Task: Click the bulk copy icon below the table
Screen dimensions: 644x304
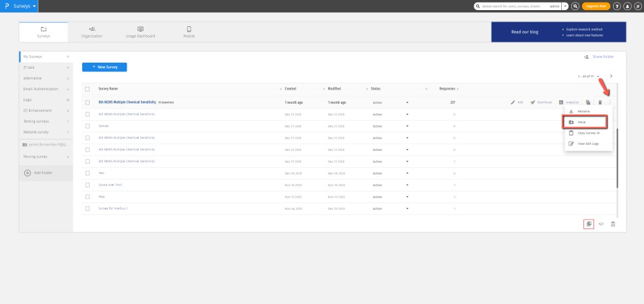Action: (x=589, y=224)
